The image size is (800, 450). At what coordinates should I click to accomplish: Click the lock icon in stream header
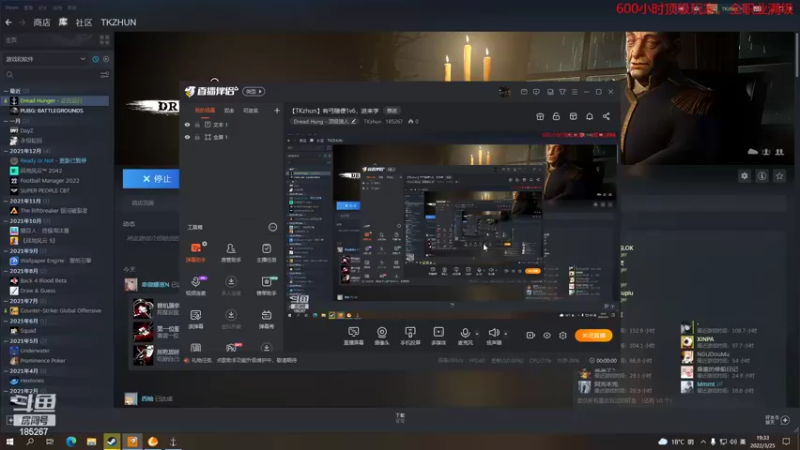(x=556, y=116)
